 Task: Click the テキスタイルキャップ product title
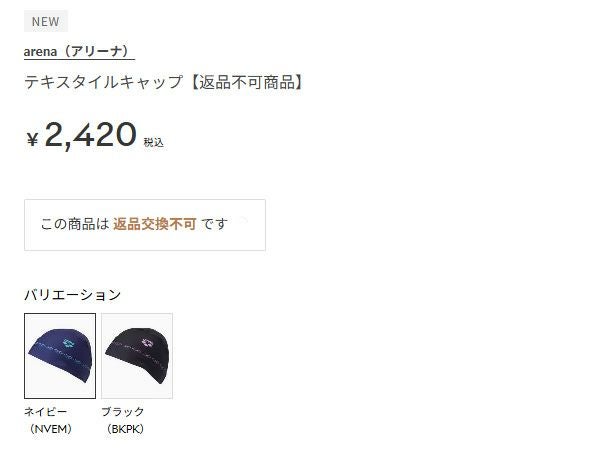pyautogui.click(x=104, y=82)
